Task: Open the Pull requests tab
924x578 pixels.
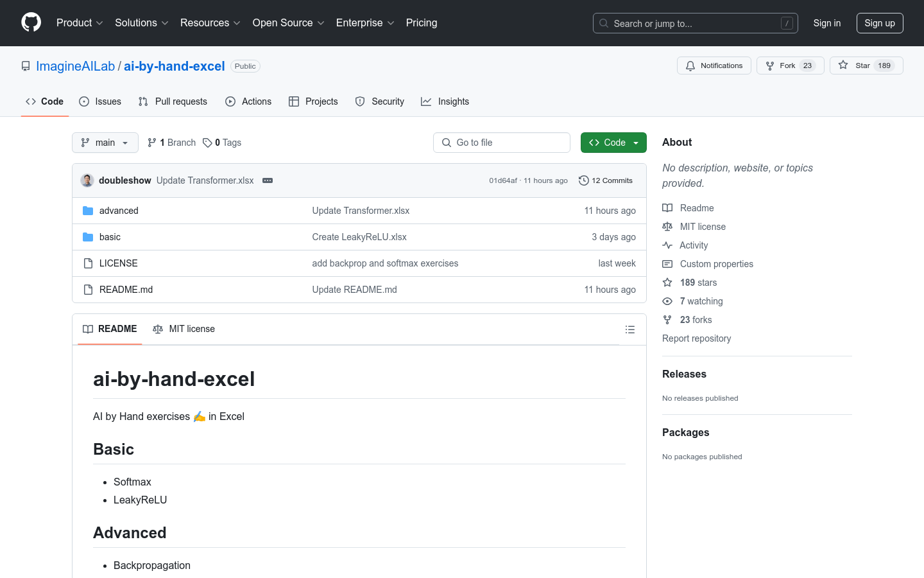Action: (173, 101)
